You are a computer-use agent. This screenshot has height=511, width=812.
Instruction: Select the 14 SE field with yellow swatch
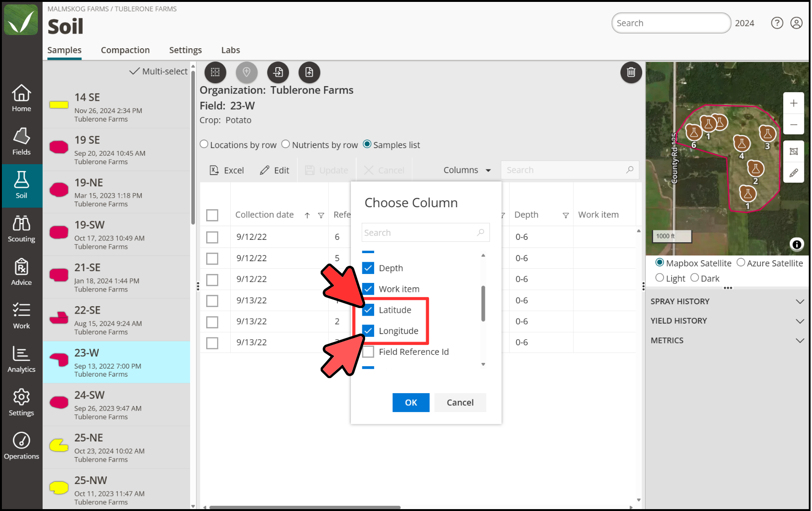tap(117, 107)
